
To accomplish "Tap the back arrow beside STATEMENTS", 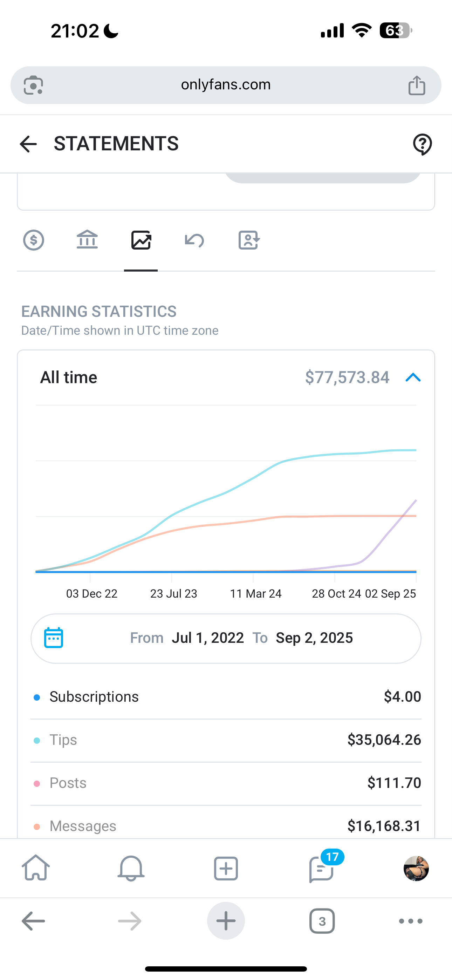I will coord(28,144).
